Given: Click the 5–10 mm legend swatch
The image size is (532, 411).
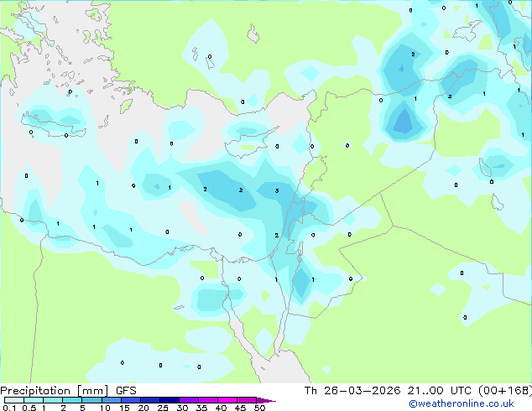Looking at the screenshot, I should click(92, 400).
